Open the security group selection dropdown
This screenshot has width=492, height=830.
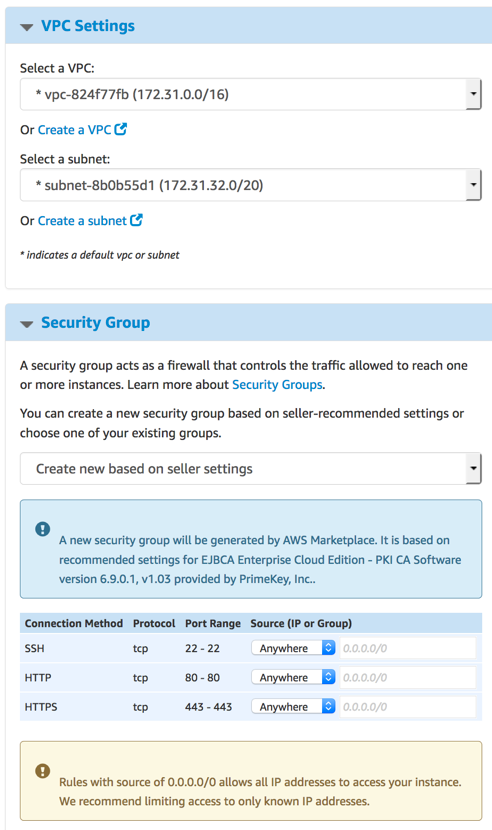click(x=251, y=468)
